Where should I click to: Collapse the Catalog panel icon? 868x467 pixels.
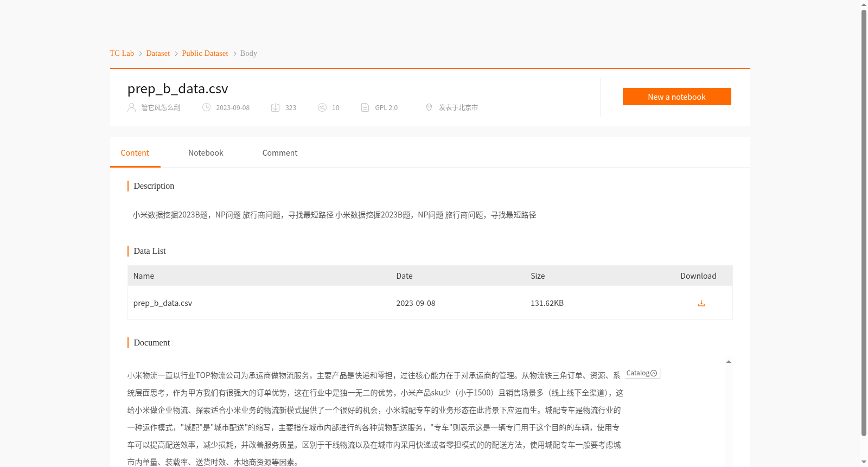point(654,373)
